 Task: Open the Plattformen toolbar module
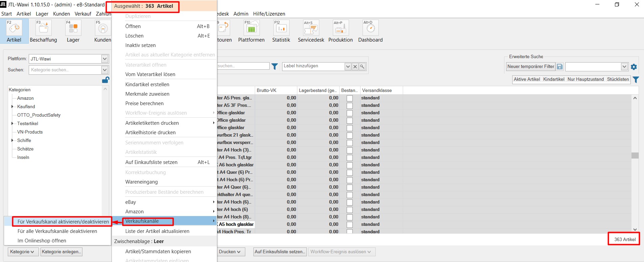(251, 31)
